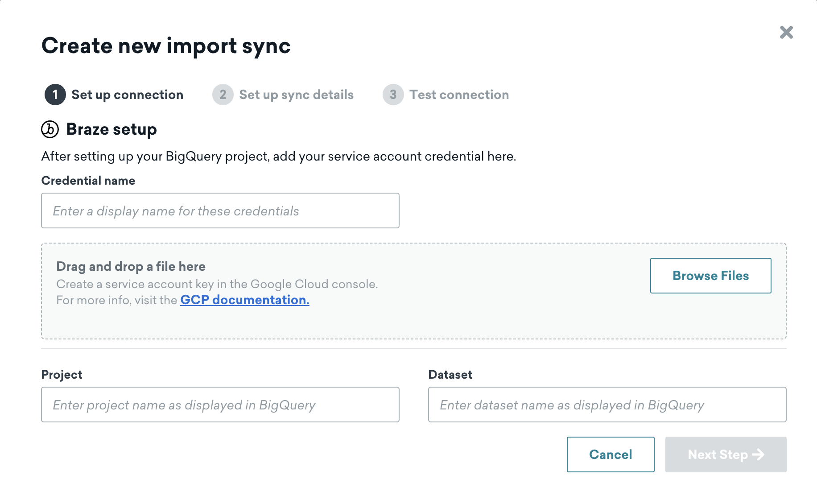Cancel the import sync creation
Image resolution: width=817 pixels, height=504 pixels.
pos(610,454)
